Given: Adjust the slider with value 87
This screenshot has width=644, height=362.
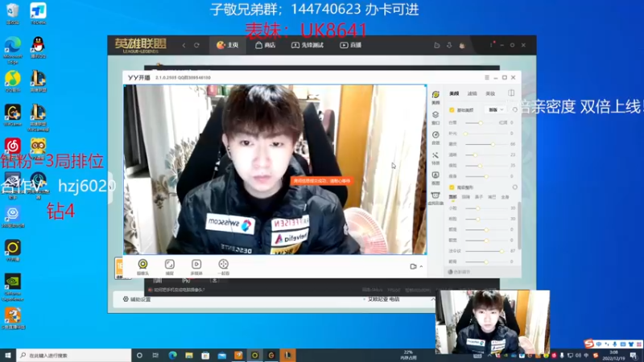Looking at the screenshot, I should (x=486, y=251).
